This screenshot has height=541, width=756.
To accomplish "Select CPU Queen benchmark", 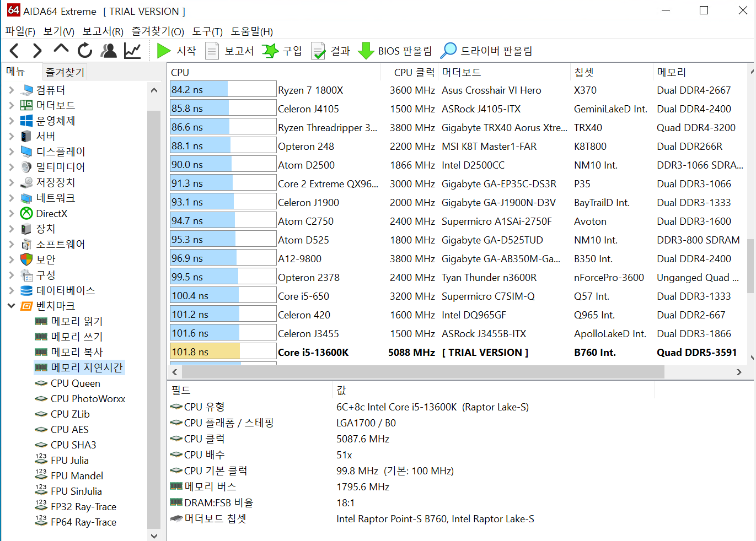I will click(76, 383).
